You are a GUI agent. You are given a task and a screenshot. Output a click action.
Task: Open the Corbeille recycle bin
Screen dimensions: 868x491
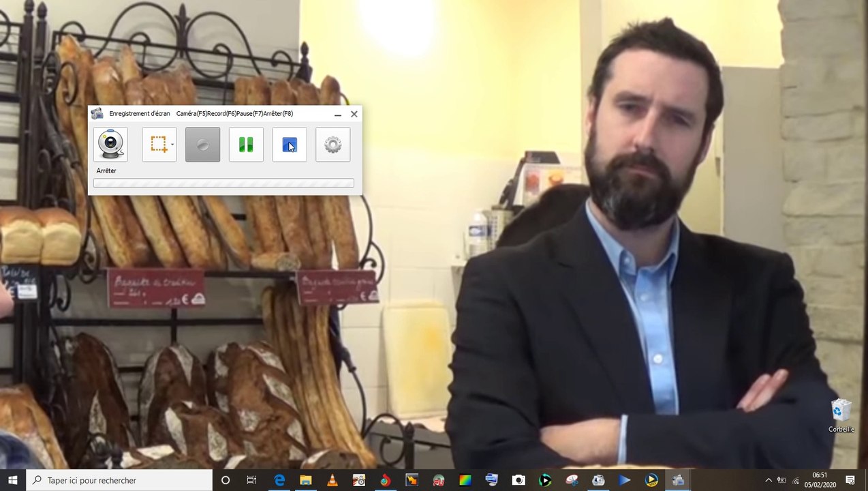(841, 416)
